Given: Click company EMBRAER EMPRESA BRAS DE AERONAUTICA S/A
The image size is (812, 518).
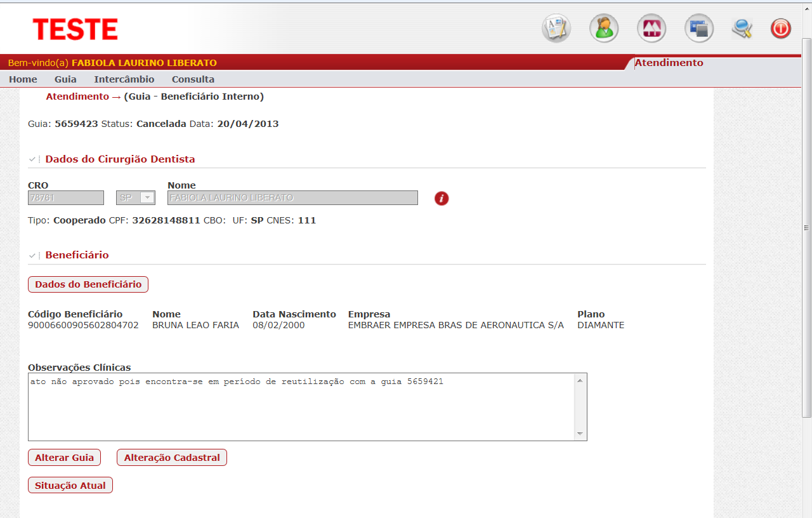Looking at the screenshot, I should (456, 325).
